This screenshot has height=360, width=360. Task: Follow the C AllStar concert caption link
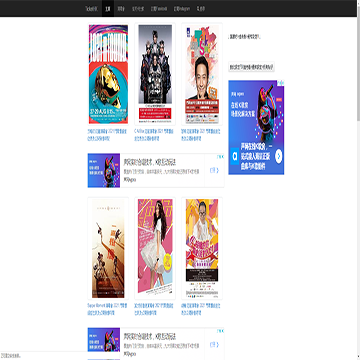point(154,135)
